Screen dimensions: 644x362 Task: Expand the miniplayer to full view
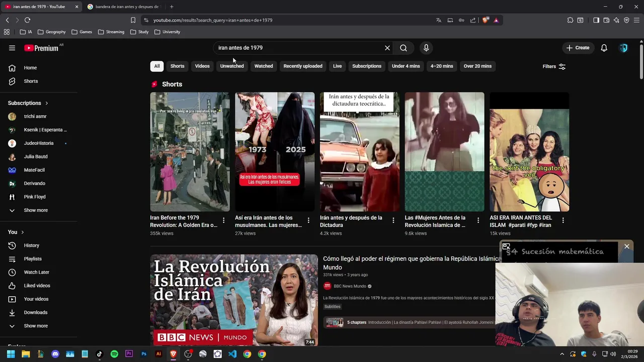click(x=506, y=247)
